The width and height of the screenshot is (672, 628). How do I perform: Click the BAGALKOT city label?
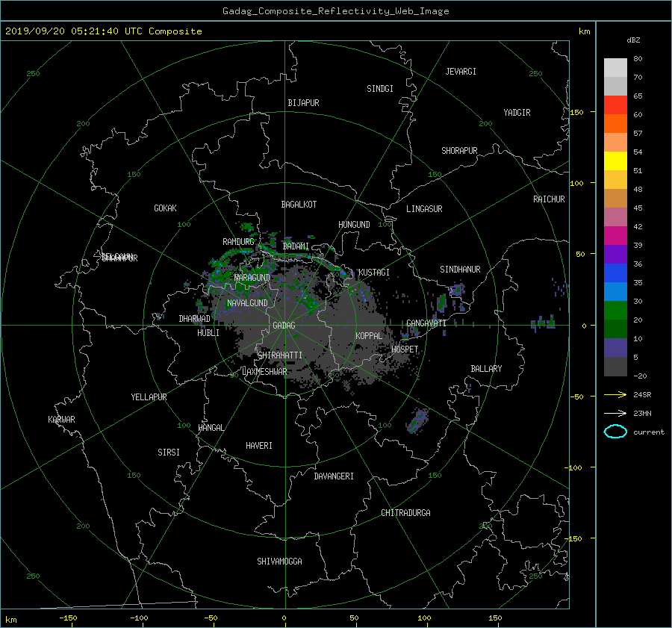pyautogui.click(x=299, y=205)
